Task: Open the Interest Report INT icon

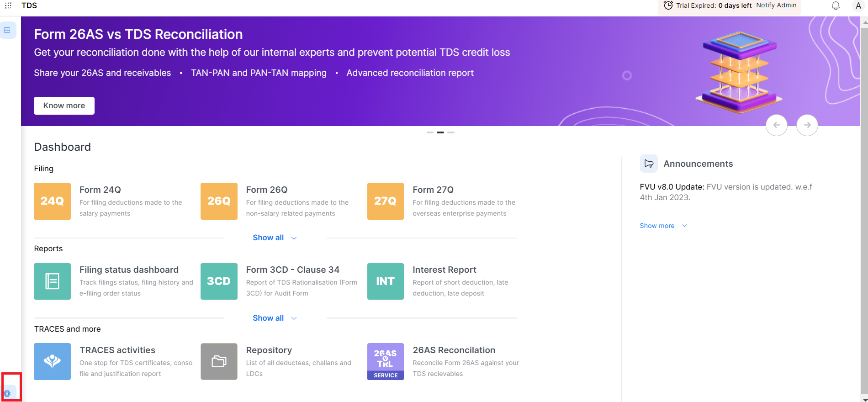Action: point(385,281)
